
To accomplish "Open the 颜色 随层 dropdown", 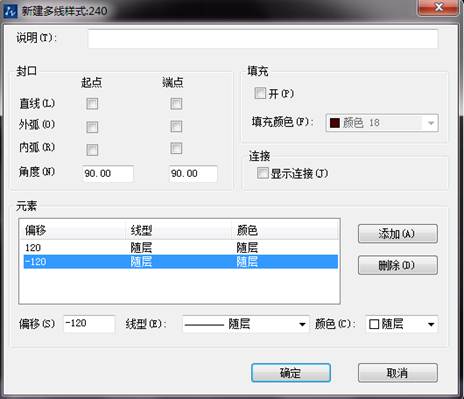I will 402,324.
